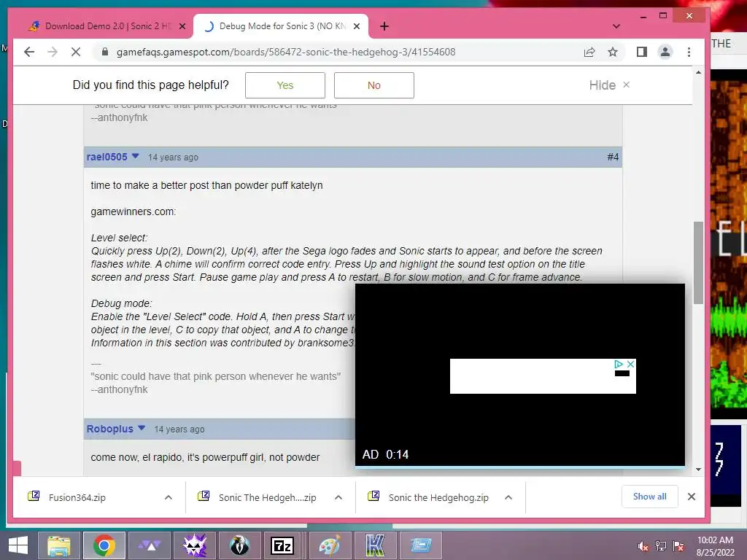
Task: Open the K icon app in taskbar
Action: point(375,545)
